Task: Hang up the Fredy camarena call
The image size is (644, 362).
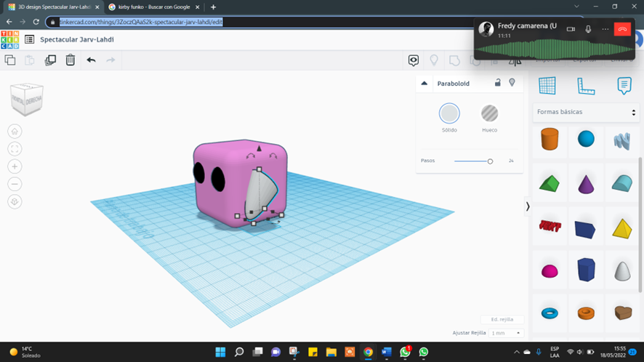Action: (622, 29)
